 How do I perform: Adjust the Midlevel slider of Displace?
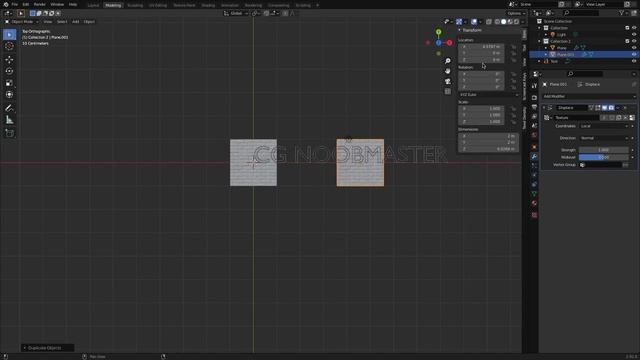coord(604,158)
